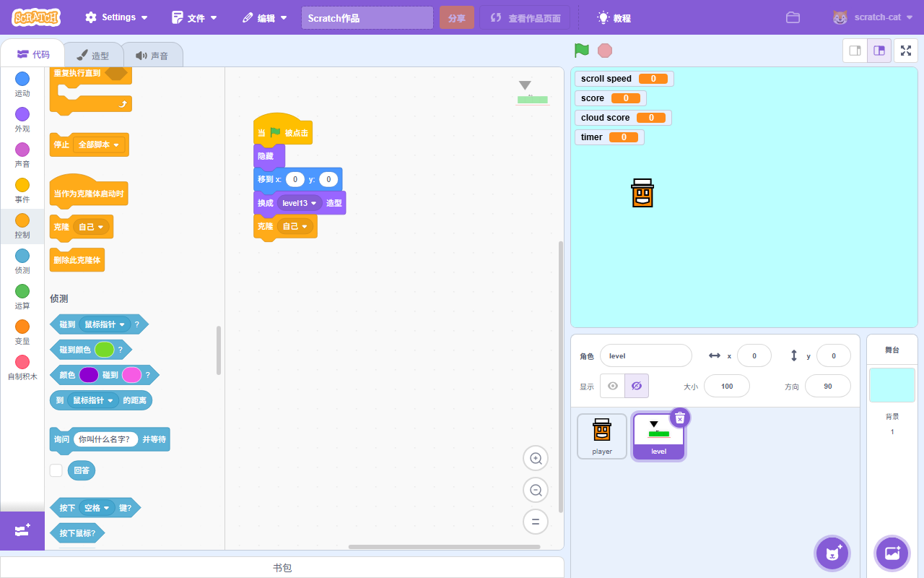This screenshot has width=924, height=578.
Task: Open the Settings dropdown menu
Action: click(x=117, y=17)
